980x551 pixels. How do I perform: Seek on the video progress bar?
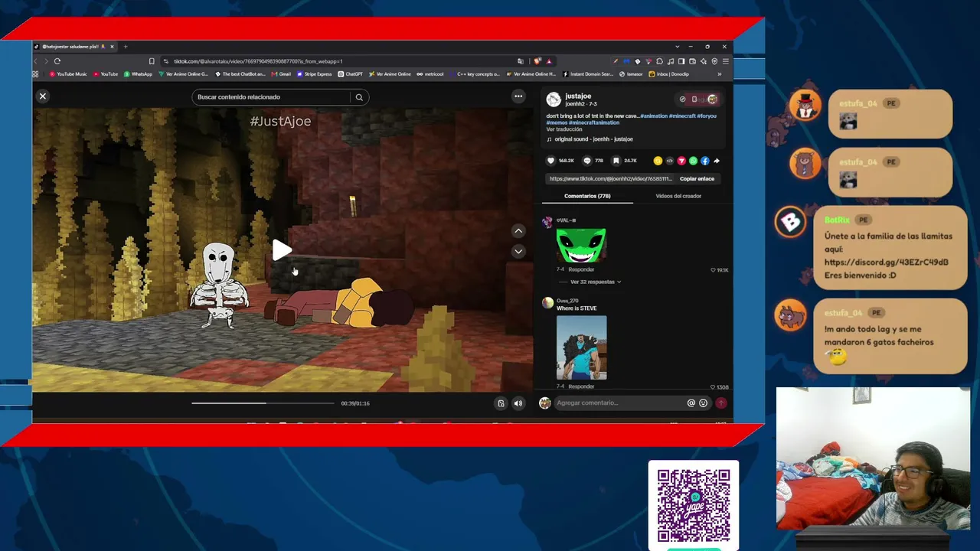[263, 403]
